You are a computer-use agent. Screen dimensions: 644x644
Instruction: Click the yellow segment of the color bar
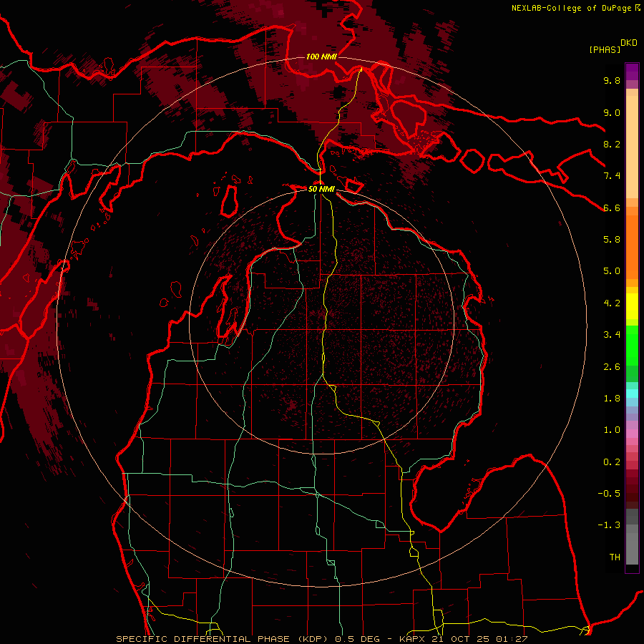pyautogui.click(x=632, y=306)
